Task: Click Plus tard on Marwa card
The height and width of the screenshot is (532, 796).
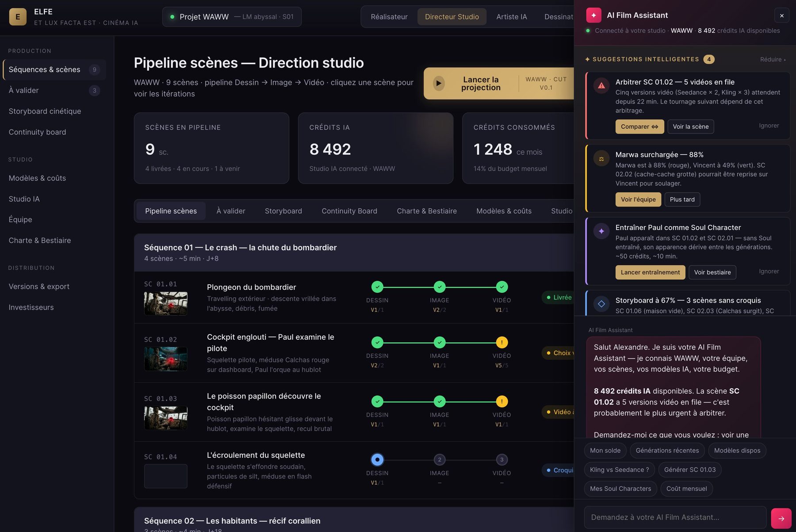Action: tap(682, 199)
